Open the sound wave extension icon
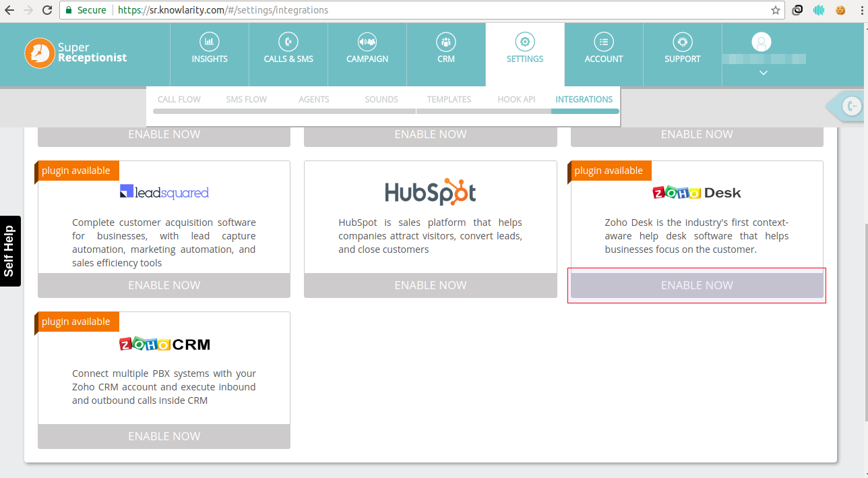868x478 pixels. pyautogui.click(x=819, y=10)
